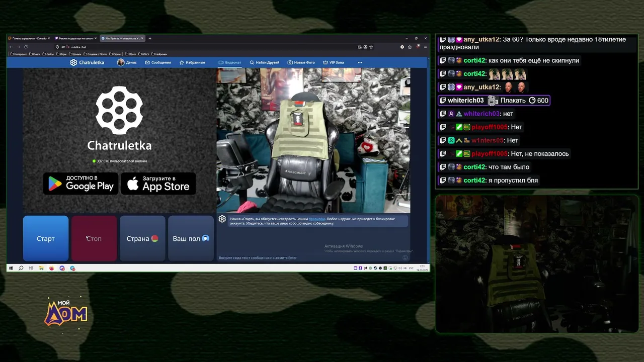Bookmark this page with the star icon
The height and width of the screenshot is (362, 644).
coord(371,47)
